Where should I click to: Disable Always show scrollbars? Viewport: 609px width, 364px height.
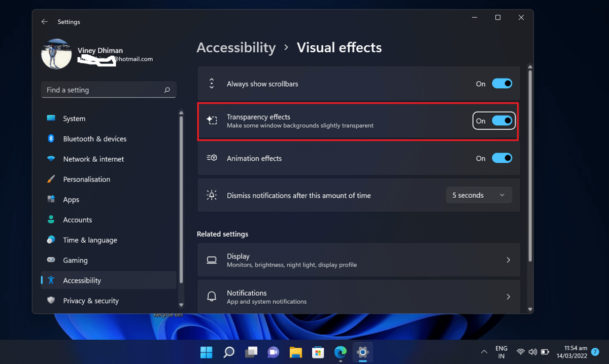[x=502, y=84]
